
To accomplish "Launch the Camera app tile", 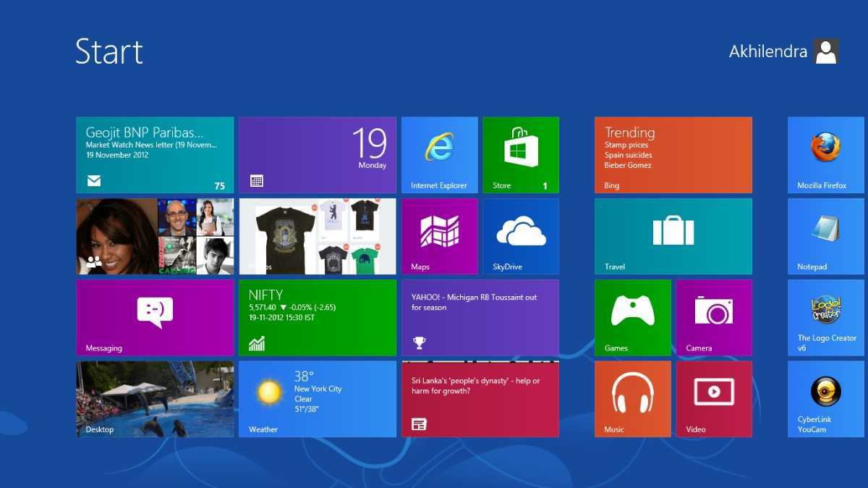I will click(714, 317).
